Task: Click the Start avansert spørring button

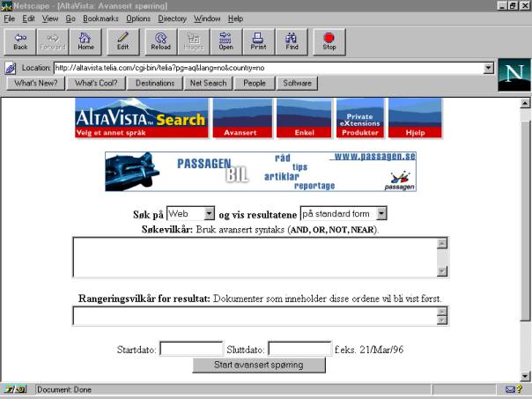Action: point(259,365)
